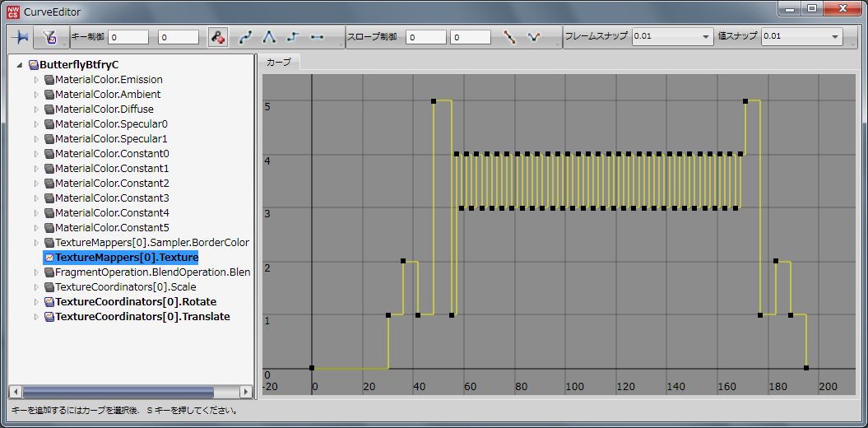Expand TextureCoordinators[0].Rotate node
This screenshot has height=428, width=868.
tap(35, 302)
